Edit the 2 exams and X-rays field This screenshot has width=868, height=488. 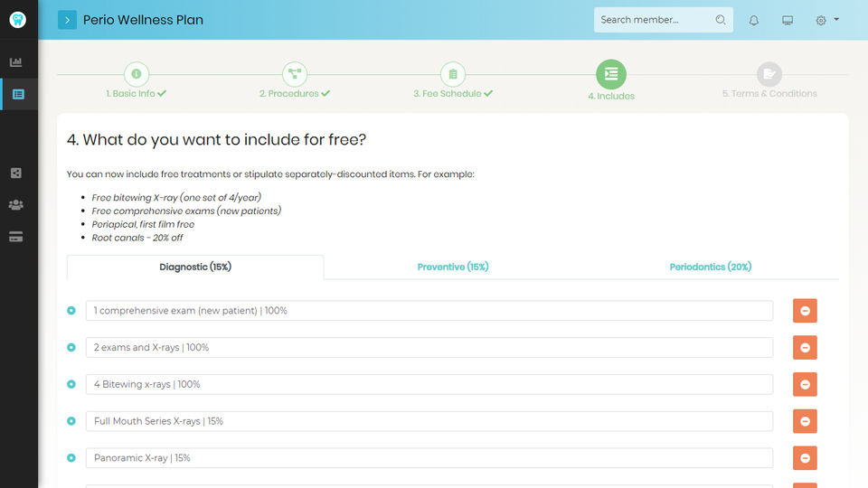429,347
